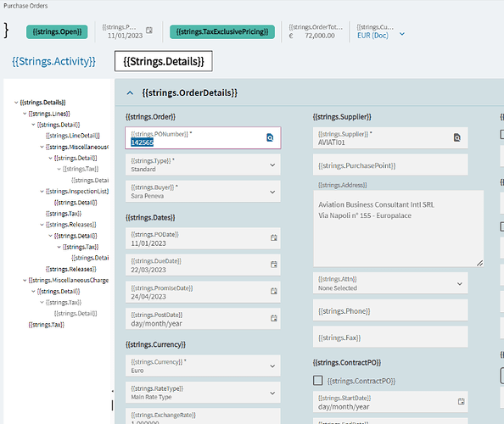Open calendar icon in header date field
Image resolution: width=504 pixels, height=424 pixels.
click(149, 31)
